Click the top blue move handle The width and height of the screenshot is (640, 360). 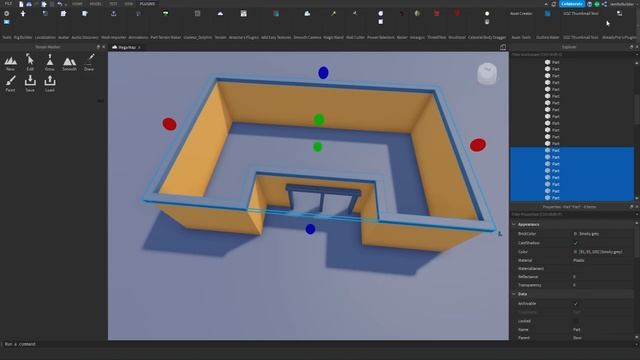[323, 73]
